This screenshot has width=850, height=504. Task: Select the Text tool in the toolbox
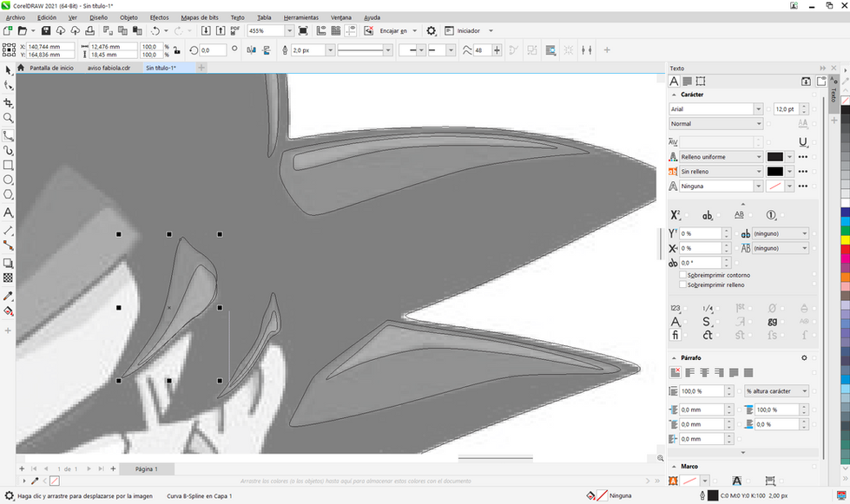8,213
